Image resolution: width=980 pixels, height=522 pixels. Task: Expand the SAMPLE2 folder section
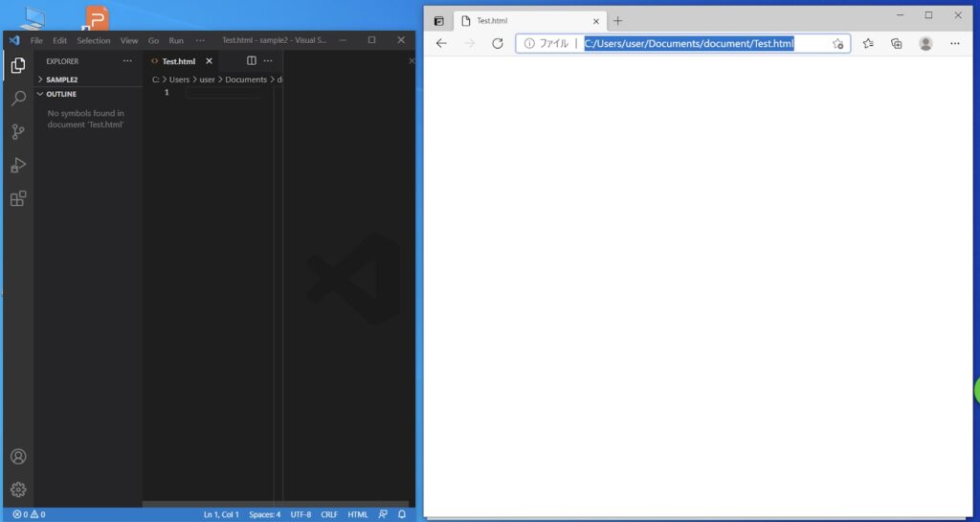pos(61,79)
